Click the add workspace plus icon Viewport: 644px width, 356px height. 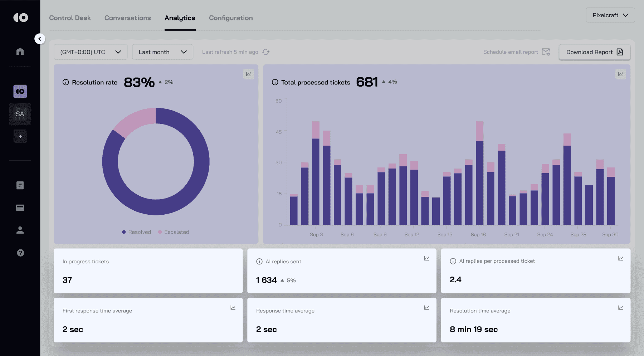coord(20,136)
